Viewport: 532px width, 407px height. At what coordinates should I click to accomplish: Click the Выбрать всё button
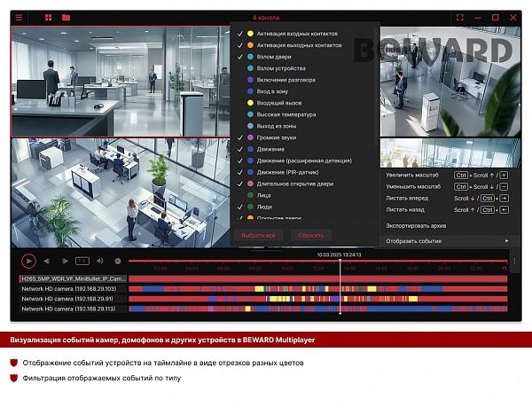click(258, 235)
